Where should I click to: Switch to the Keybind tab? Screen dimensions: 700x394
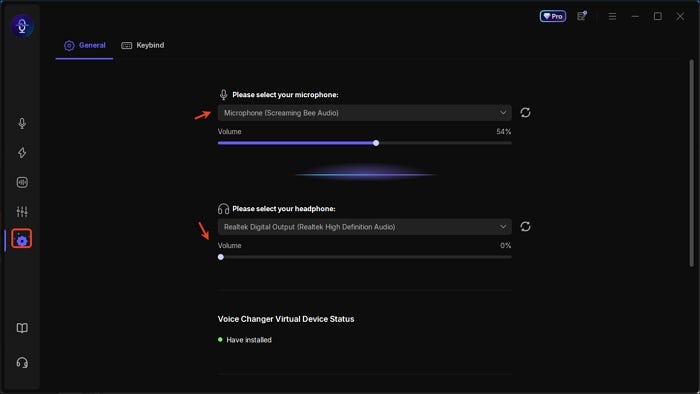143,45
